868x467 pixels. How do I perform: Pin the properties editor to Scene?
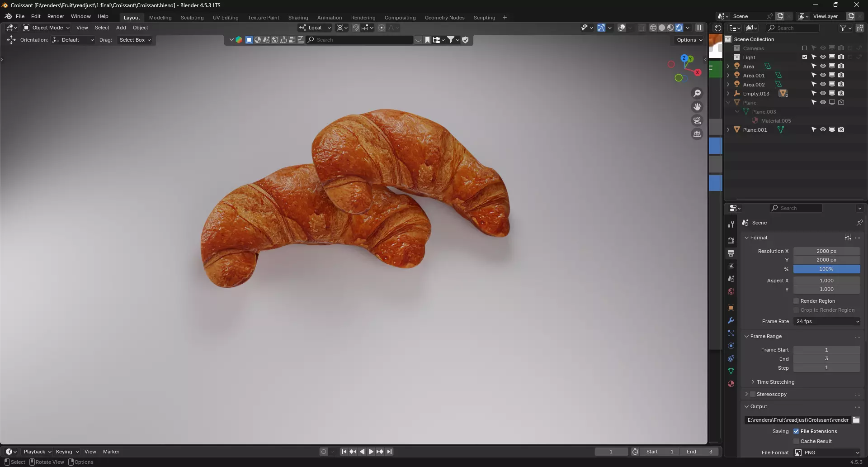[859, 223]
